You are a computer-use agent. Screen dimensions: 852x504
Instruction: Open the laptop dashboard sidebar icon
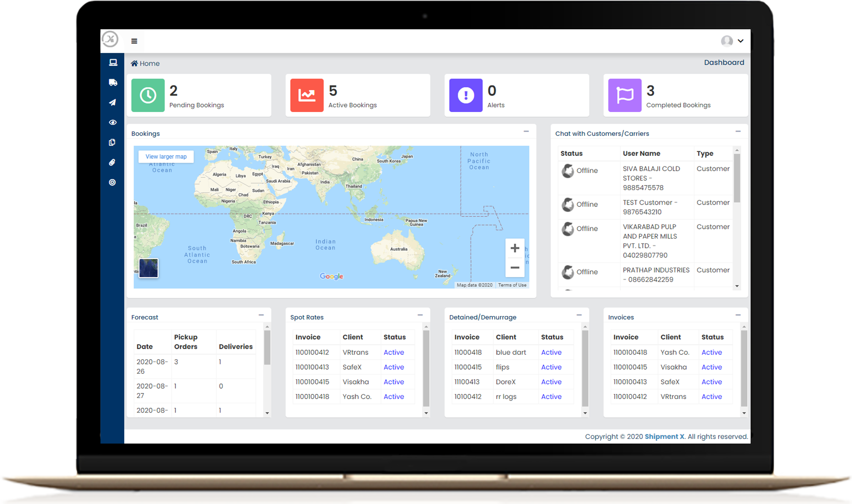(x=113, y=62)
